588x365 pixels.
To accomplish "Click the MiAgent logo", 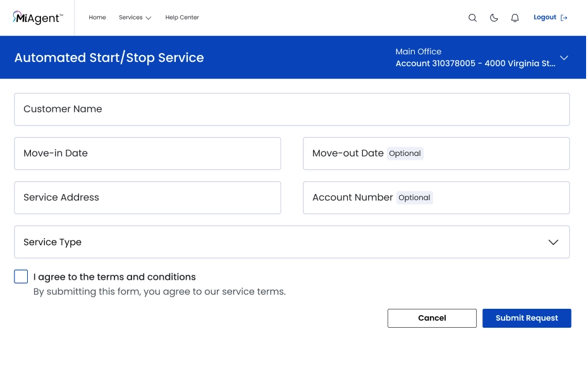I will pos(38,18).
